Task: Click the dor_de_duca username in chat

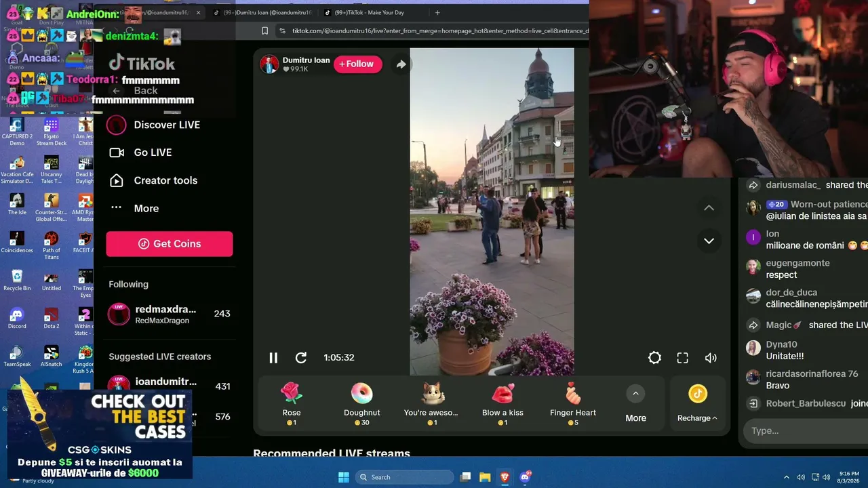Action: (x=791, y=293)
